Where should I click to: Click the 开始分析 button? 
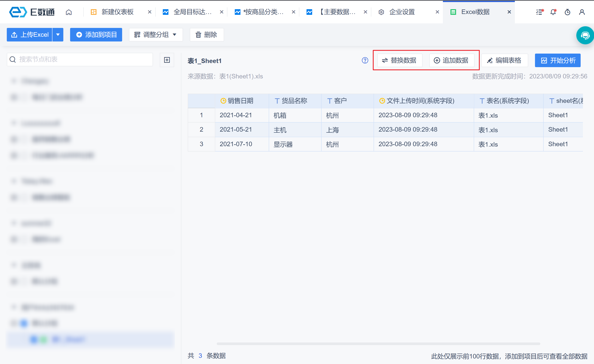coord(557,60)
